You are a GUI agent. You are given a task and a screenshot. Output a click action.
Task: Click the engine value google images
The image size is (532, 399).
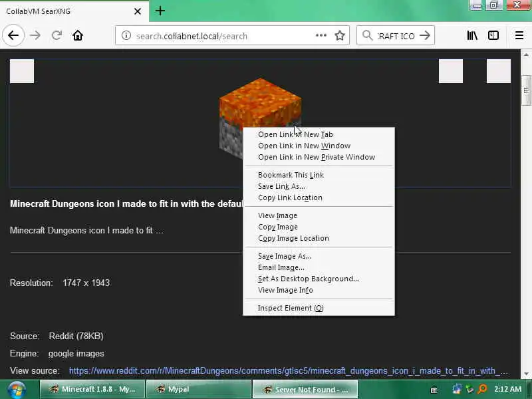[76, 354]
